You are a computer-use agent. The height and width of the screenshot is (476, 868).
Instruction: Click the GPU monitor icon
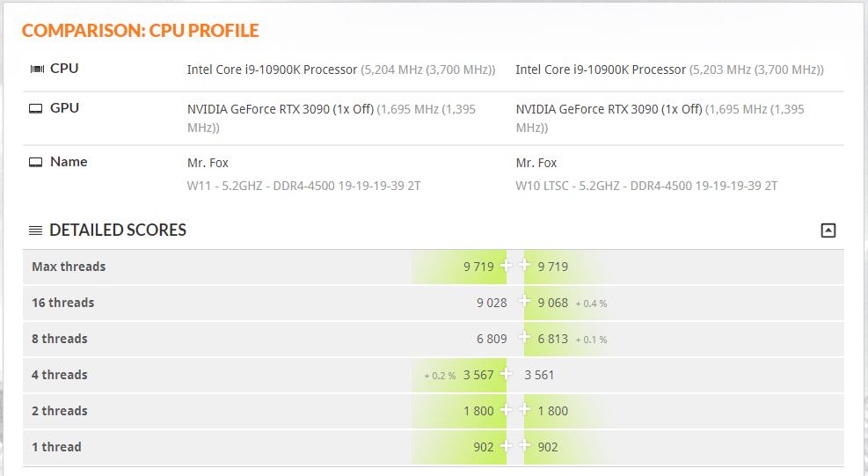[x=36, y=108]
